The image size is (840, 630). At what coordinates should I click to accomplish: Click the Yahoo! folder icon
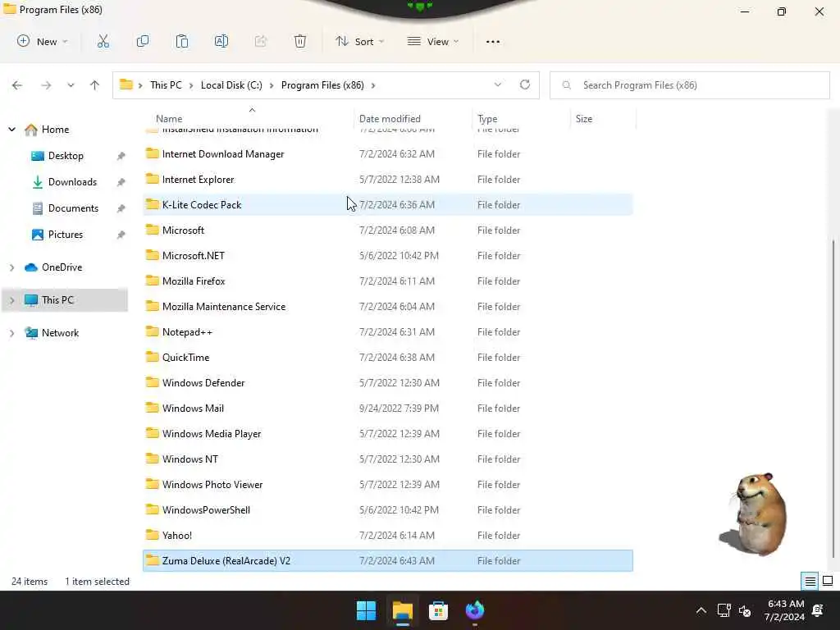coord(152,535)
